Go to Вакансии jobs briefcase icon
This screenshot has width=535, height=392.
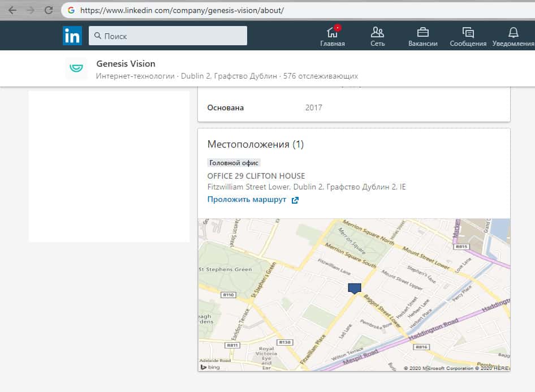422,32
